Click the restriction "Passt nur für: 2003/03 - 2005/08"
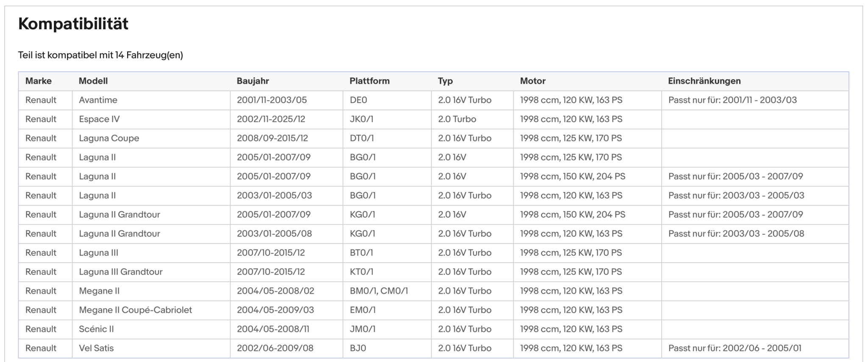 (736, 234)
